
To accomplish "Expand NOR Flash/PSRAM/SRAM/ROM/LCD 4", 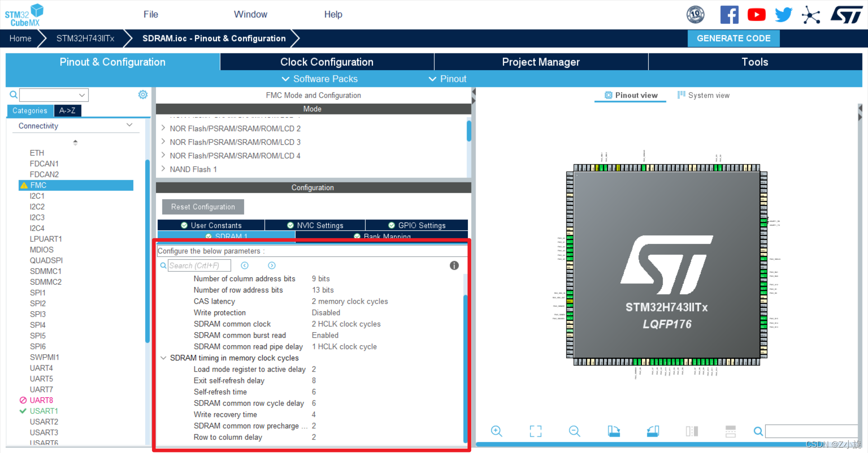I will coord(163,155).
